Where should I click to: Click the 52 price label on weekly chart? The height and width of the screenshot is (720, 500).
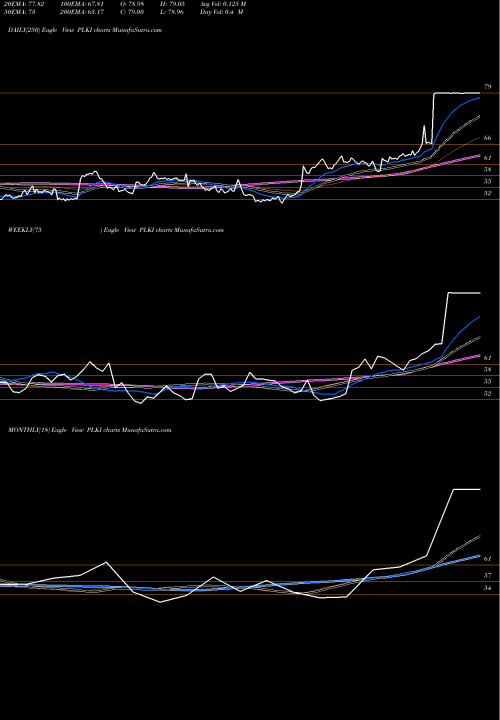[488, 394]
